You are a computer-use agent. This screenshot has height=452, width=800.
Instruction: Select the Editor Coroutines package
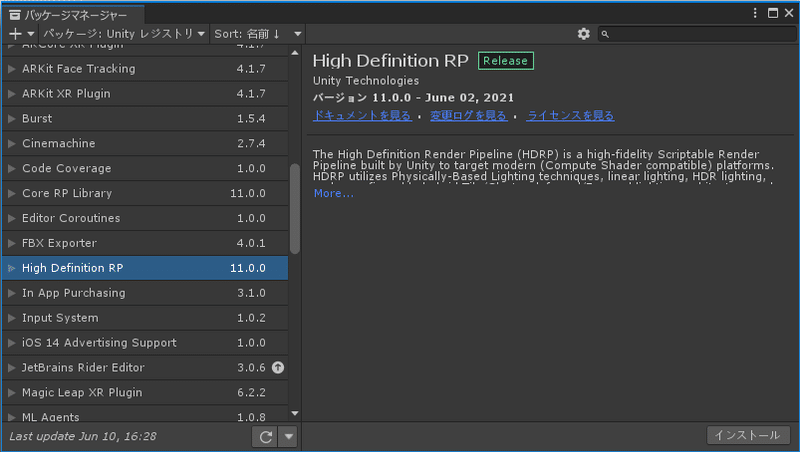coord(145,218)
